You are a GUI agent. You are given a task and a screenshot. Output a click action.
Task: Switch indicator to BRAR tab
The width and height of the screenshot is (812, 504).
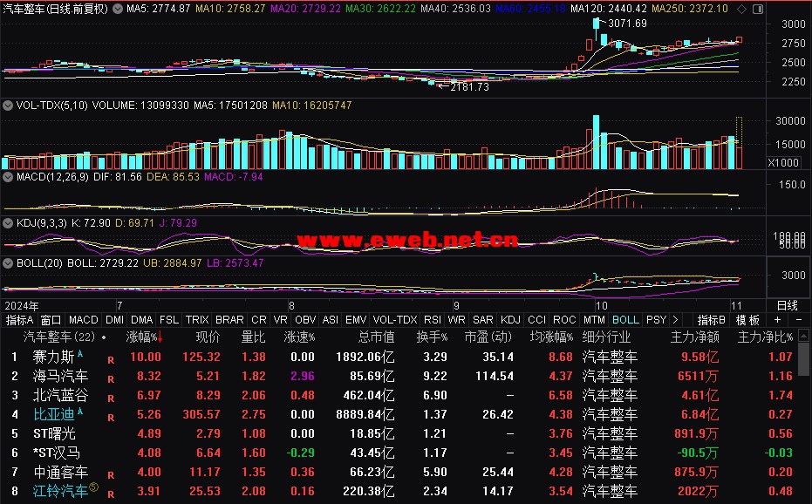coord(229,320)
